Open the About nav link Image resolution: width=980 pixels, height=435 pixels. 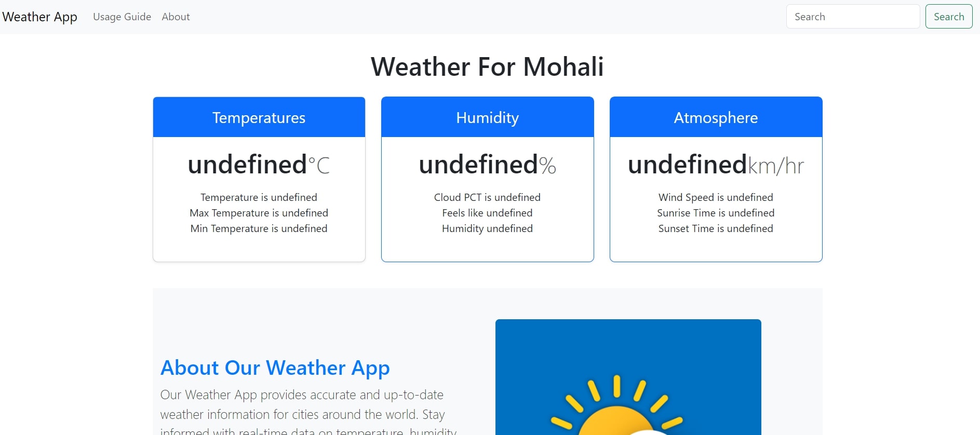[176, 17]
